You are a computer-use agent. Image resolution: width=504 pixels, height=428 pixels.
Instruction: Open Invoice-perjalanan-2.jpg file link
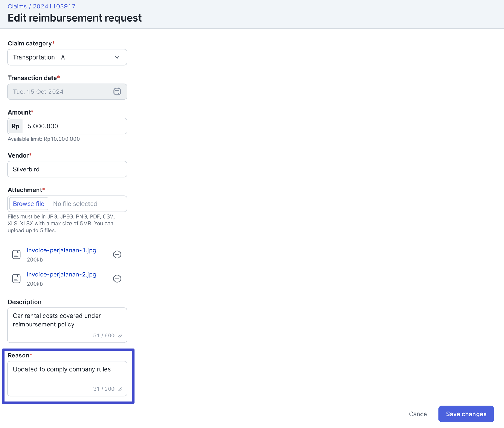[x=61, y=274]
